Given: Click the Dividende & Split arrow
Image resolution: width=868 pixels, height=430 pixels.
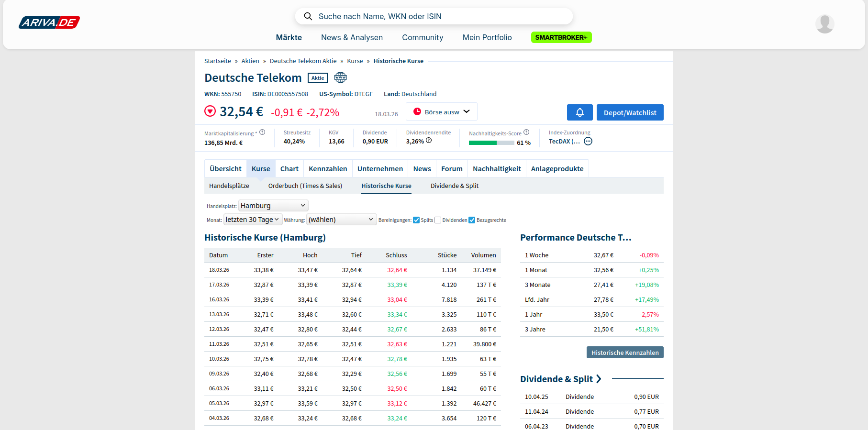Looking at the screenshot, I should click(599, 379).
